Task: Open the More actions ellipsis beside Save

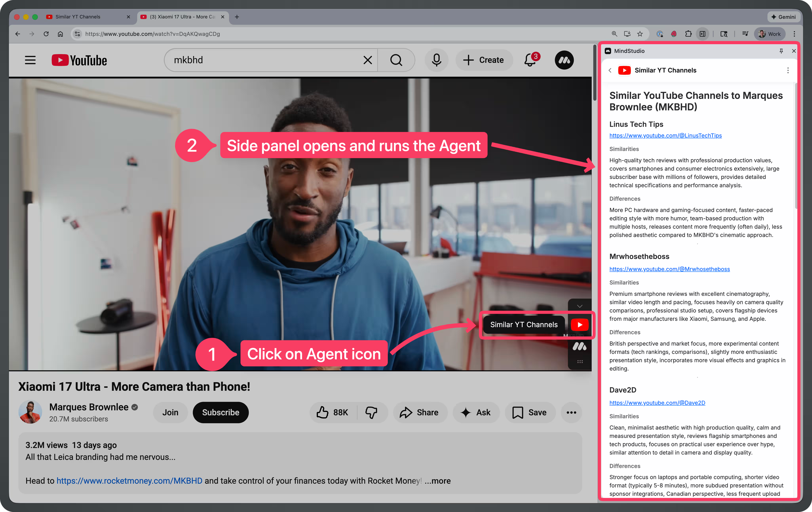Action: (571, 413)
